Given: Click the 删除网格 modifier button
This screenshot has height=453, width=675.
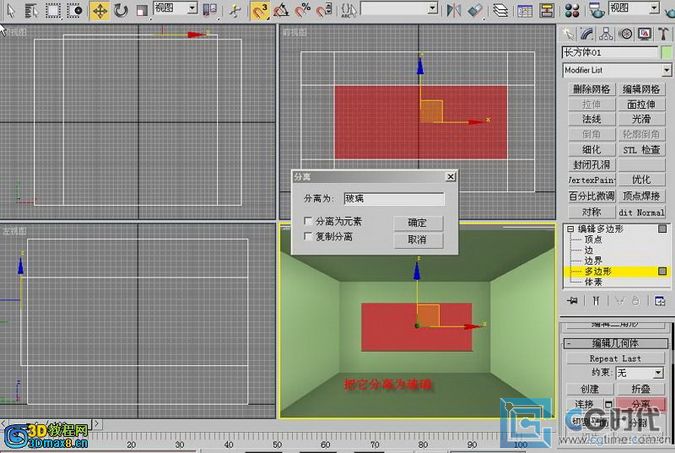Looking at the screenshot, I should coord(591,89).
